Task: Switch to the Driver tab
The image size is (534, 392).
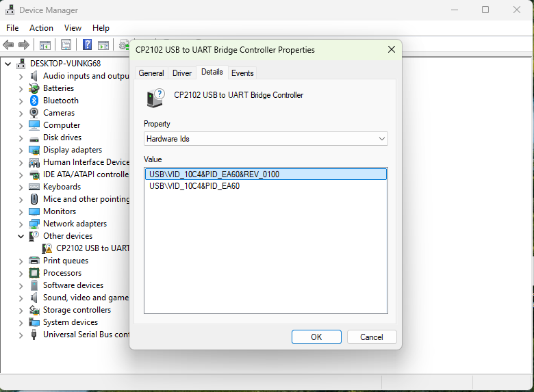Action: (x=182, y=73)
